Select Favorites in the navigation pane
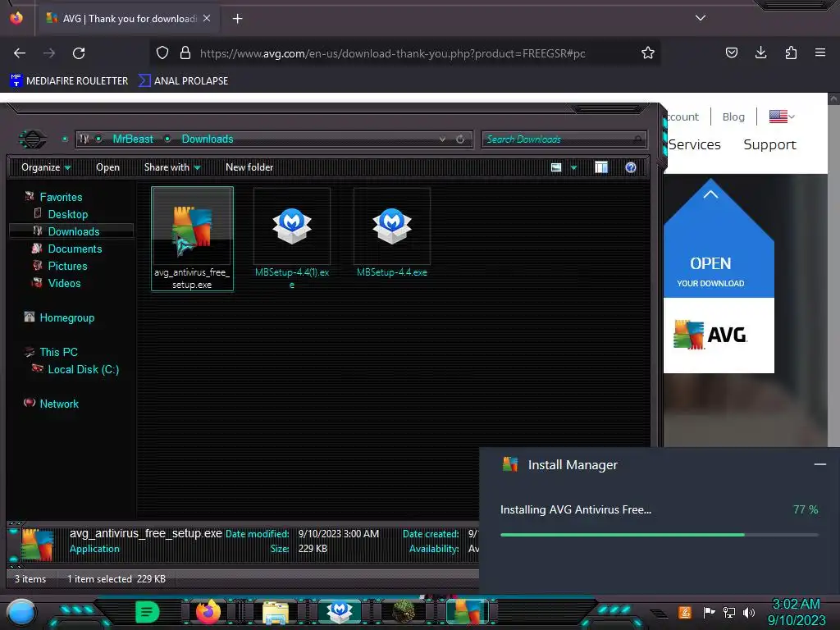The height and width of the screenshot is (630, 840). pos(61,197)
